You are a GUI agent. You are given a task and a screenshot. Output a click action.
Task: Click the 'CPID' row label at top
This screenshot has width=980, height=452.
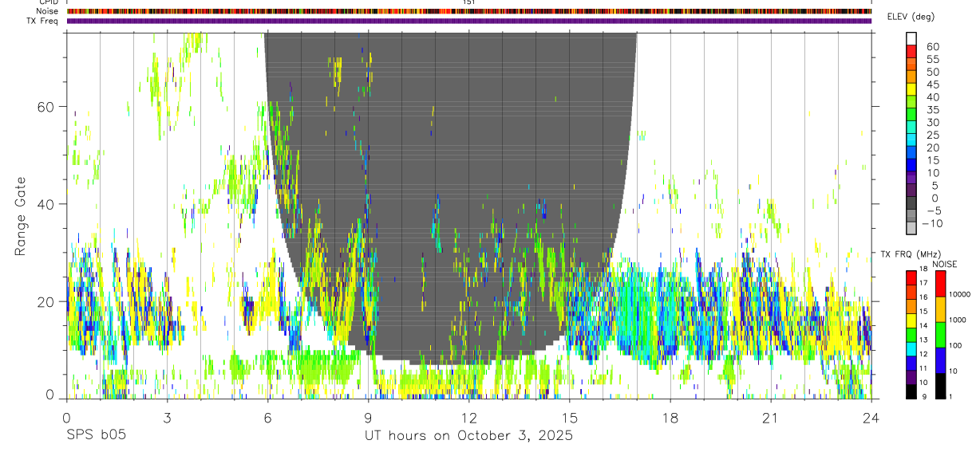pos(49,2)
